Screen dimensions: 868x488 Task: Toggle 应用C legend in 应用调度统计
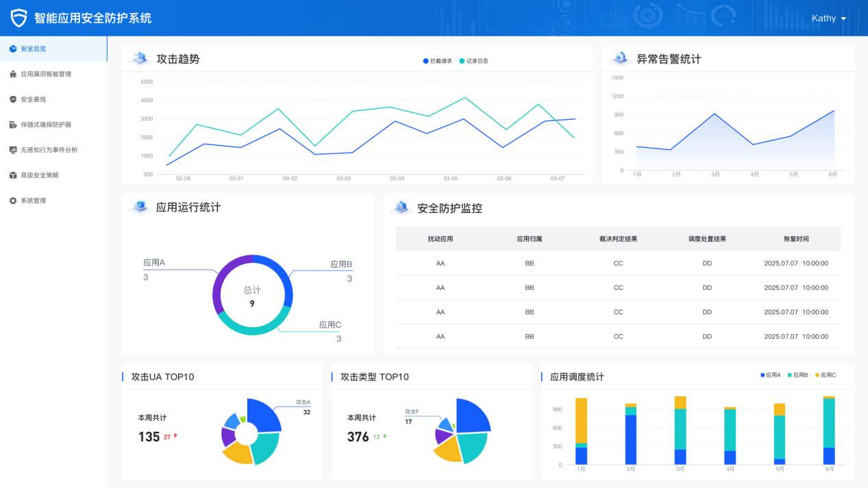826,375
